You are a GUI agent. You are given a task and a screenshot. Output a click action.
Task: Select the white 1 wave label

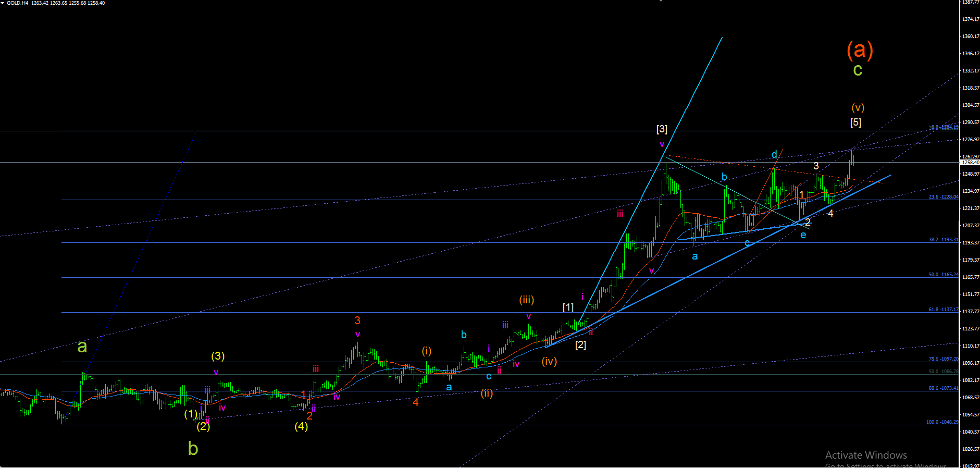pyautogui.click(x=801, y=195)
